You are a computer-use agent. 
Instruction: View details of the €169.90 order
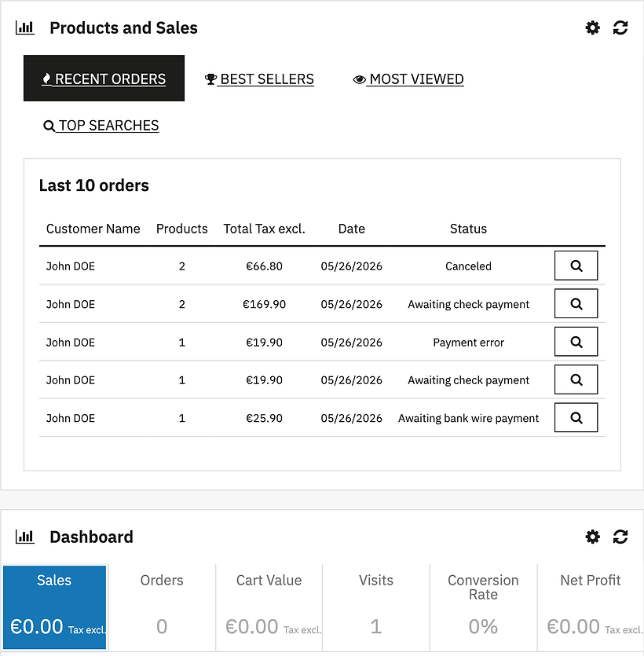coord(576,304)
